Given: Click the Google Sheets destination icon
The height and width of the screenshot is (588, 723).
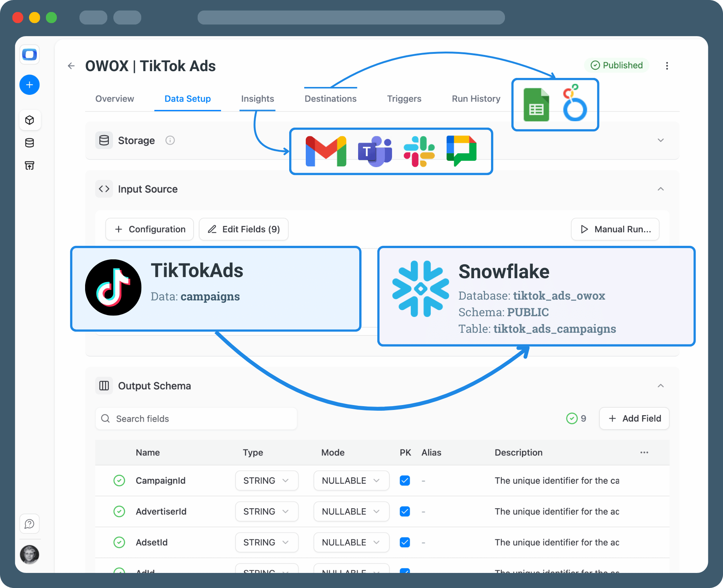Looking at the screenshot, I should click(x=536, y=105).
